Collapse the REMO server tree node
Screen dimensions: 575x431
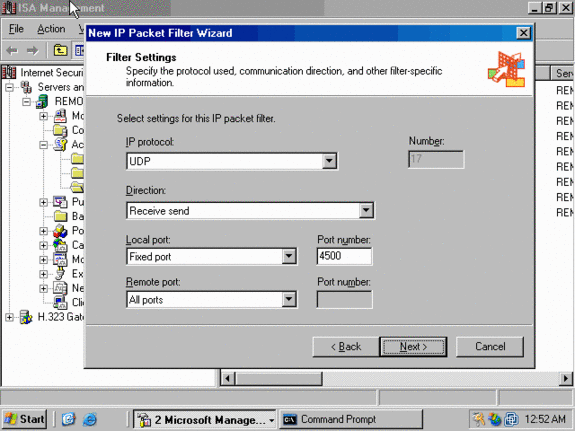click(26, 102)
